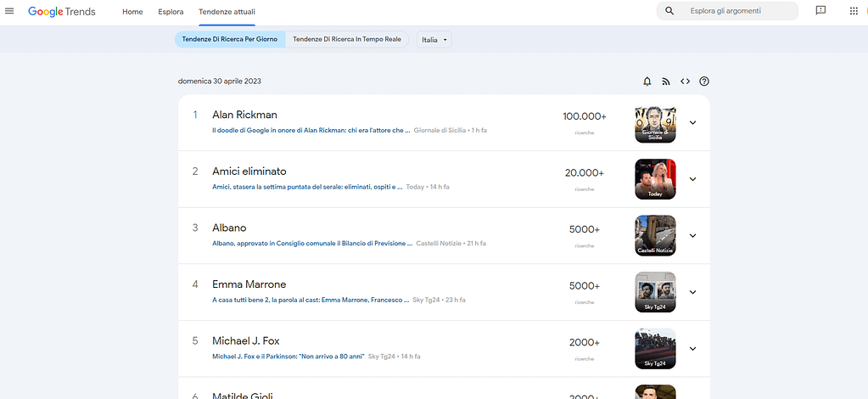
Task: Click the search magnifier icon
Action: click(669, 11)
